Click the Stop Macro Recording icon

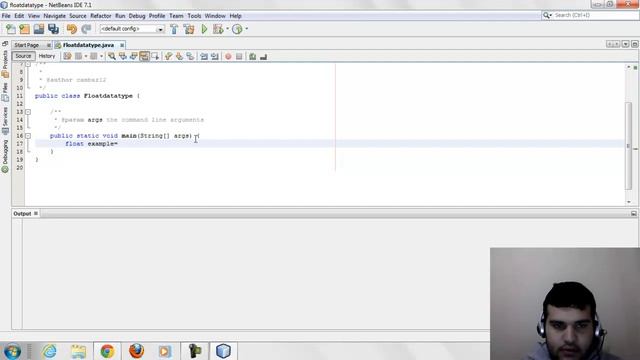click(x=239, y=56)
